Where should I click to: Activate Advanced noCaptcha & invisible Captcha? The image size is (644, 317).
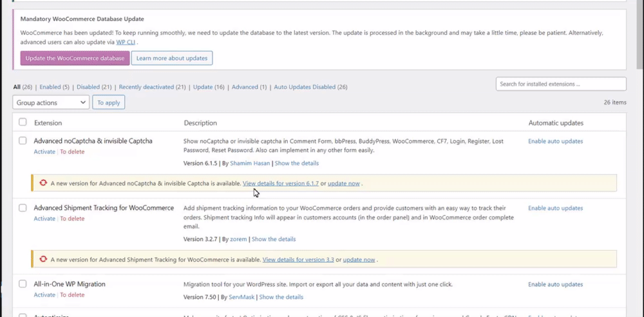coord(44,151)
